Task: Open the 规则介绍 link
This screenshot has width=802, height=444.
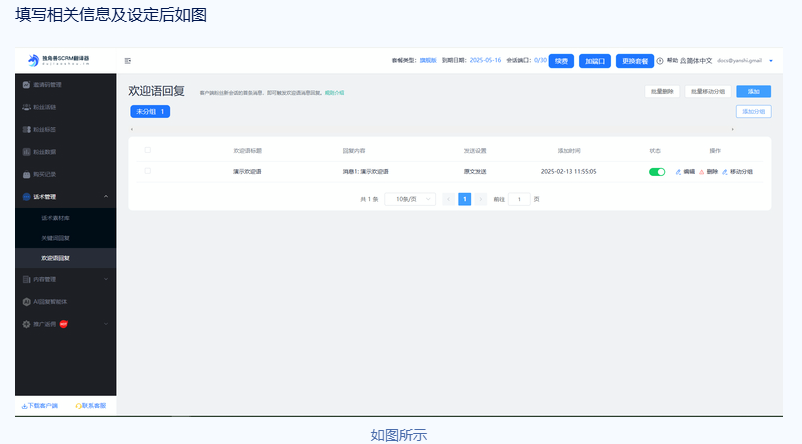Action: coord(335,93)
